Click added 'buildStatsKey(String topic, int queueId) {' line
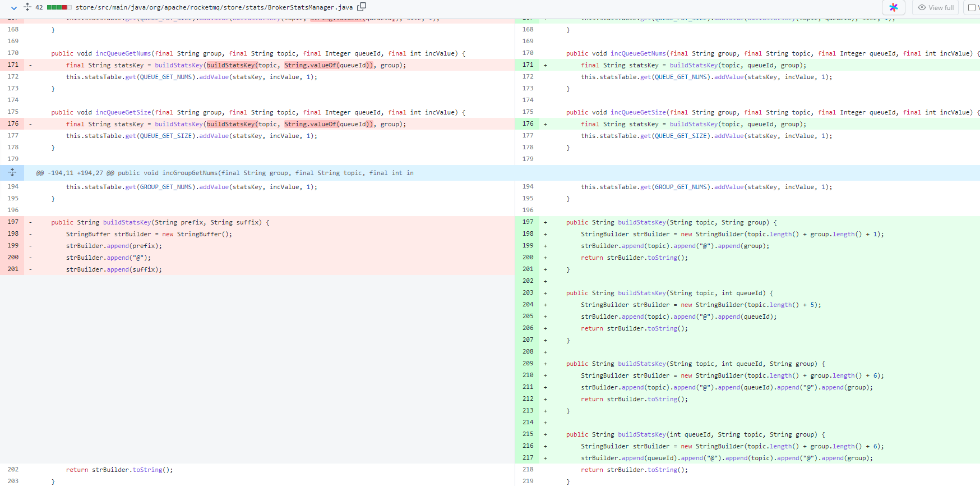The width and height of the screenshot is (980, 486). click(670, 293)
